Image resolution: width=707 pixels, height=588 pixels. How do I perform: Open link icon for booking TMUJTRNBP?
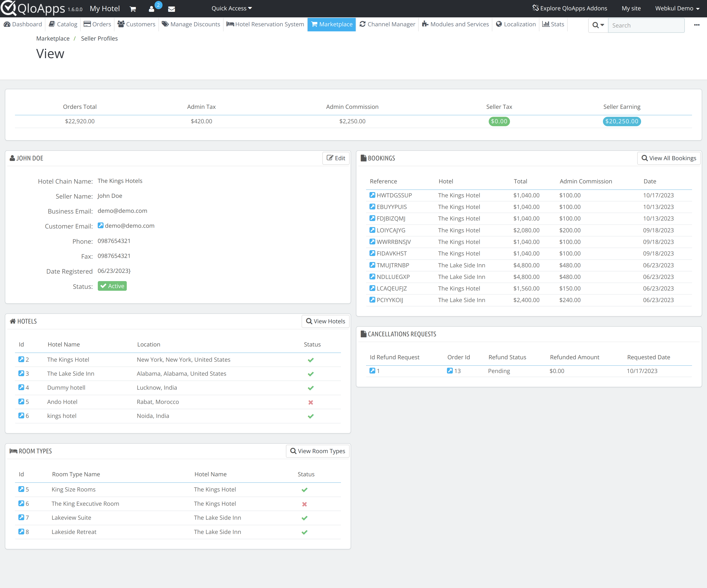[372, 265]
